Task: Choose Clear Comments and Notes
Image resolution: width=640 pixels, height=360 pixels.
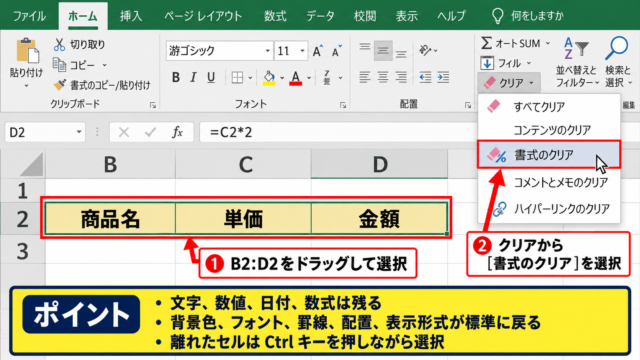Action: coord(549,182)
